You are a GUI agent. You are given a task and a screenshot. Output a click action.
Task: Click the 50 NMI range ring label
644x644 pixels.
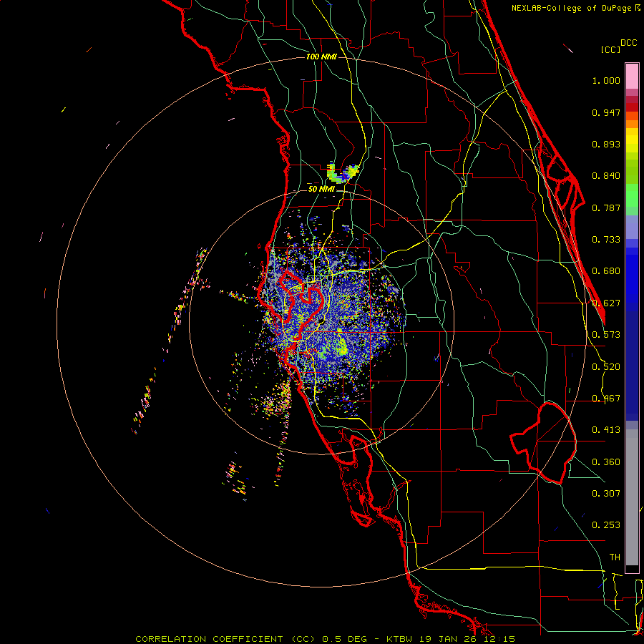click(x=321, y=190)
